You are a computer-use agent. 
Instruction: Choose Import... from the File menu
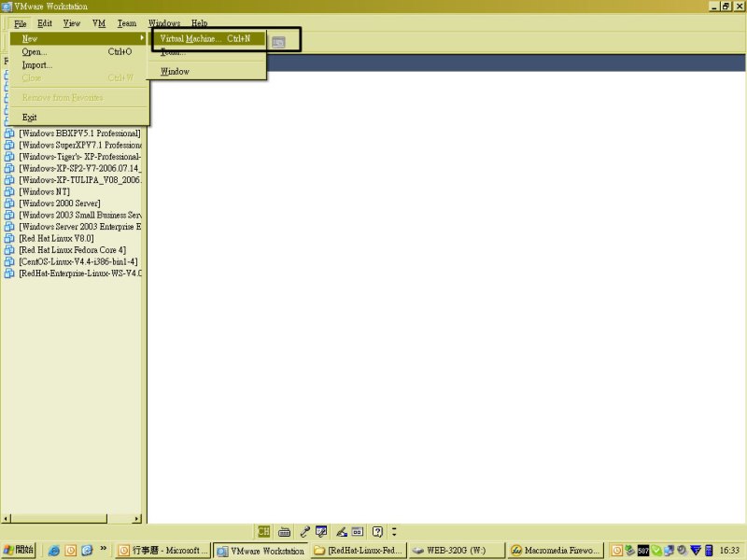[78, 64]
